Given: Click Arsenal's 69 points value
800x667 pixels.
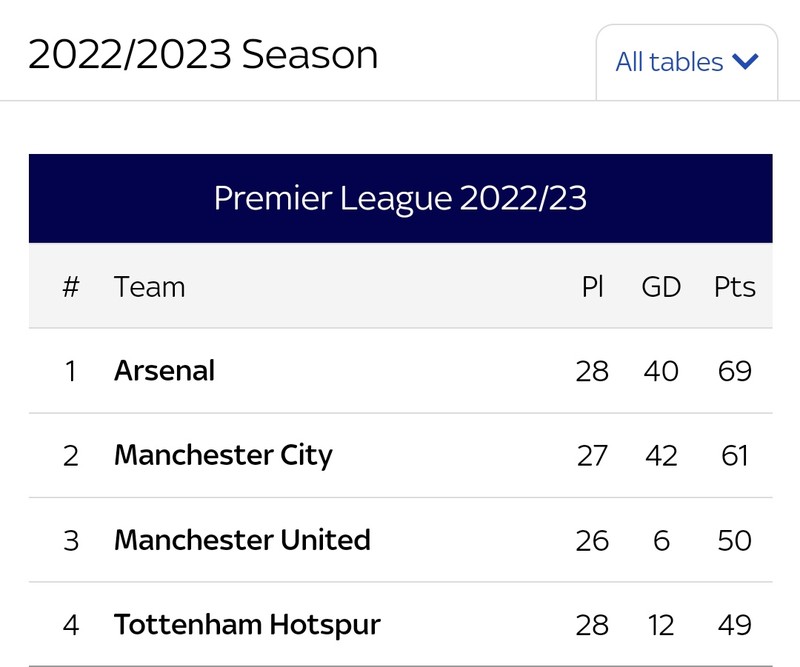Looking at the screenshot, I should point(735,371).
